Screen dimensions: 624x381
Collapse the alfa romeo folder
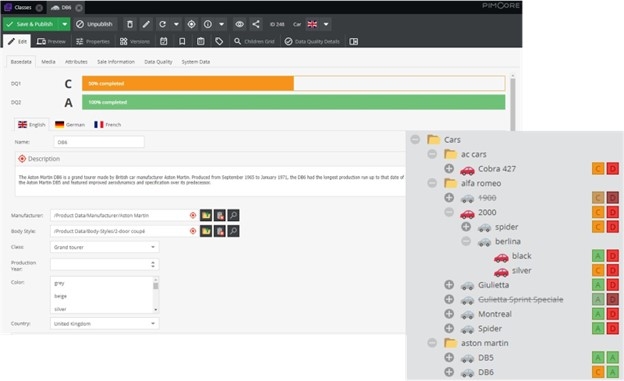(x=432, y=183)
